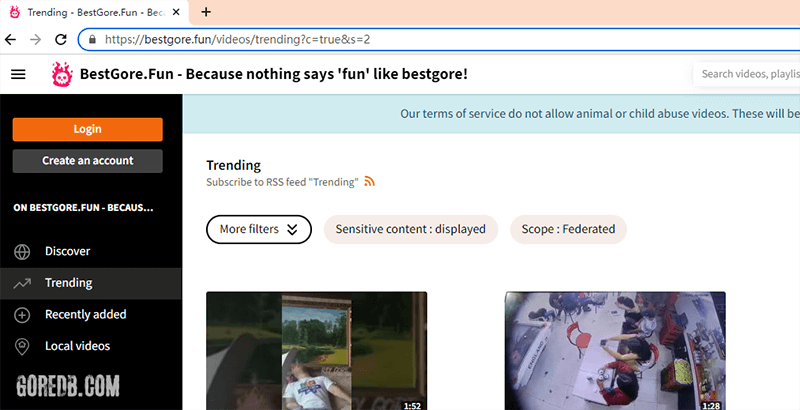Image resolution: width=800 pixels, height=410 pixels.
Task: Click the orange Login button
Action: pos(88,130)
